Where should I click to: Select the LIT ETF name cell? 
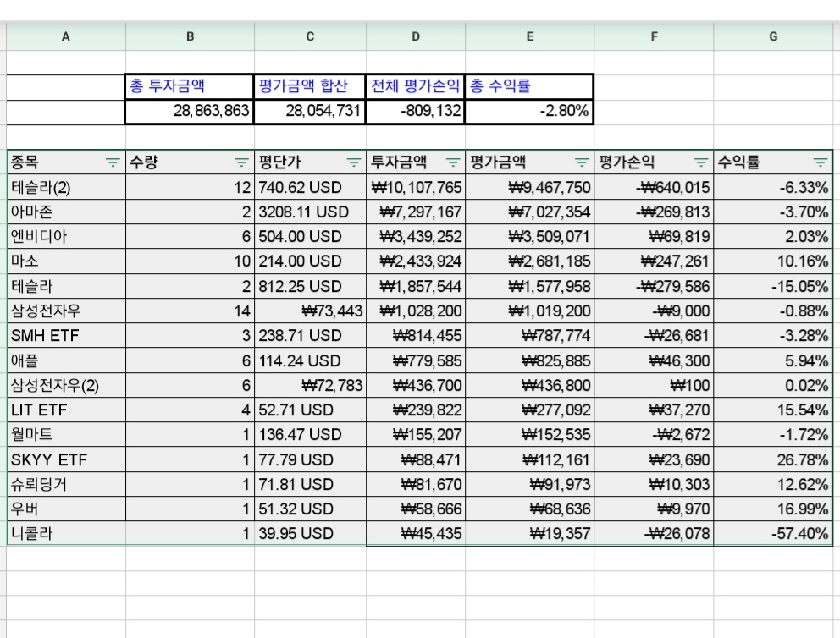click(66, 410)
